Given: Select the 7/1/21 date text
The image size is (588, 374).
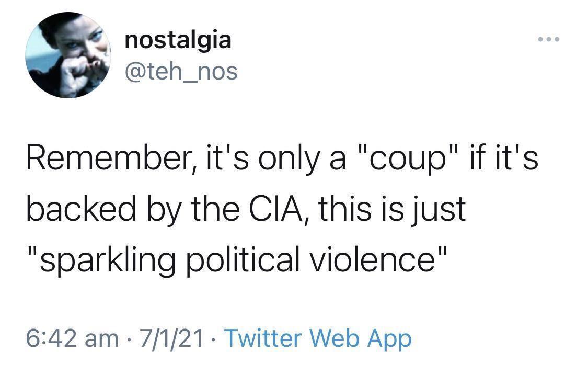Looking at the screenshot, I should (x=171, y=338).
